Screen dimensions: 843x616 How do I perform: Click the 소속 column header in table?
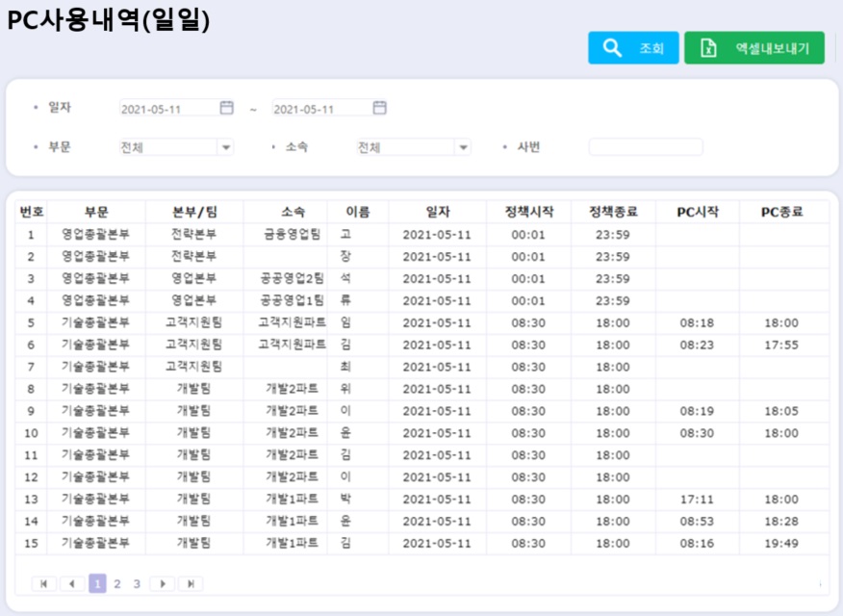[x=293, y=212]
